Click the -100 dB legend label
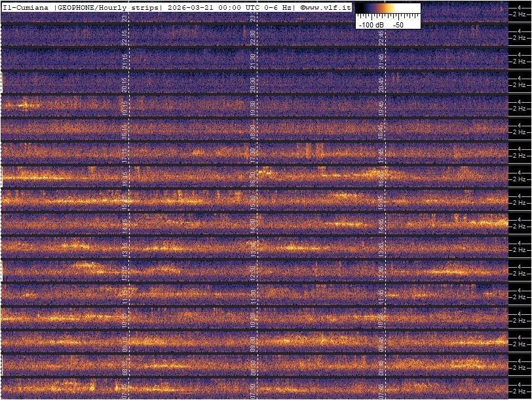The image size is (532, 400). 372,24
